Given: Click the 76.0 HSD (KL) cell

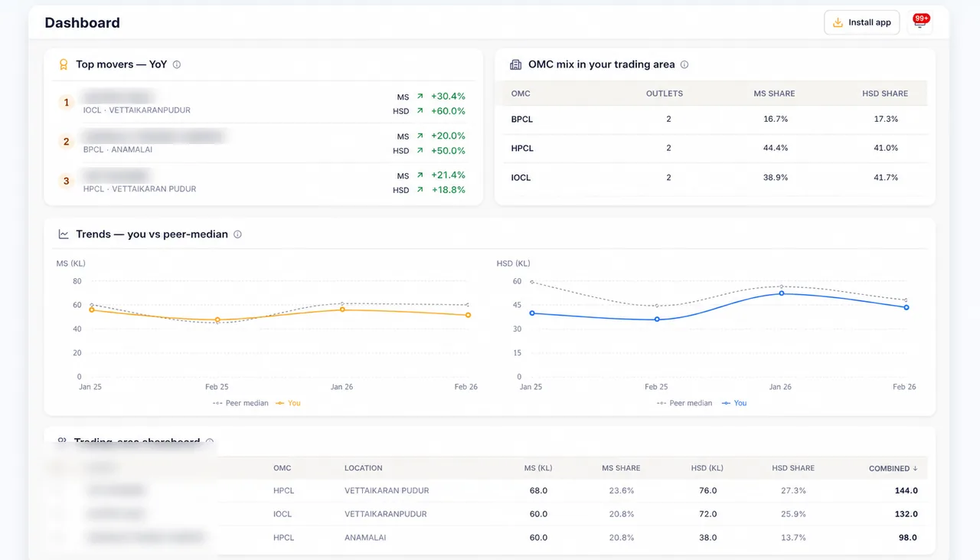Looking at the screenshot, I should pos(708,490).
